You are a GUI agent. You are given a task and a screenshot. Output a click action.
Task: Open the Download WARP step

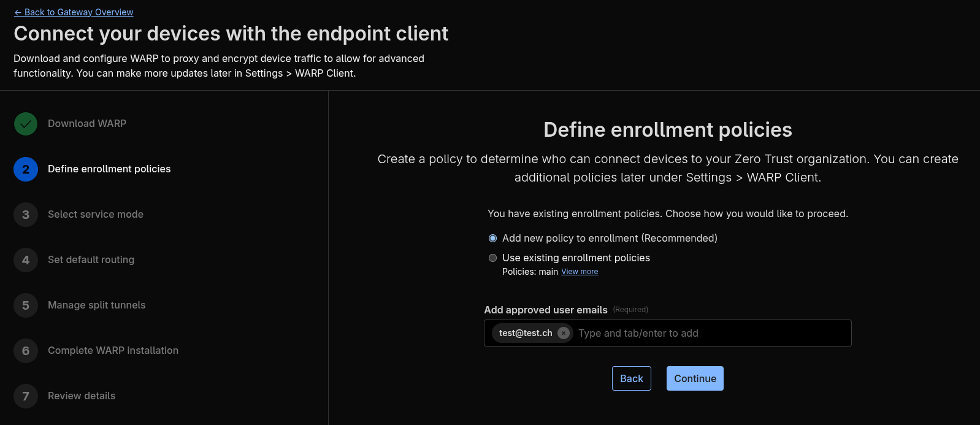tap(87, 124)
